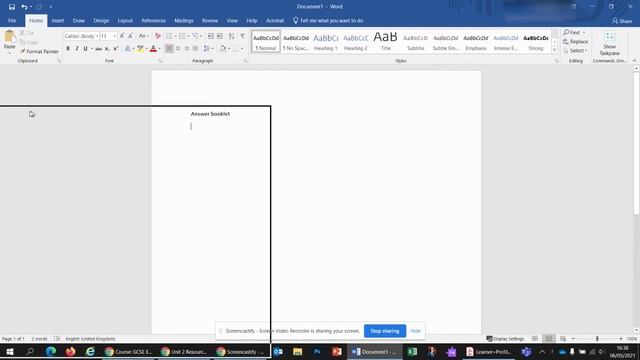Image resolution: width=640 pixels, height=360 pixels.
Task: Apply Heading 1 style
Action: point(326,42)
